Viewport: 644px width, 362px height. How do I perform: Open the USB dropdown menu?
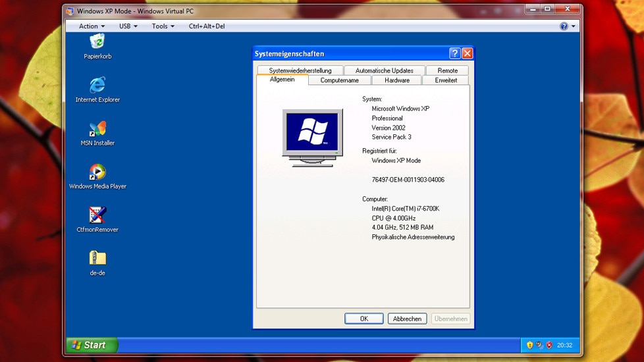click(128, 26)
